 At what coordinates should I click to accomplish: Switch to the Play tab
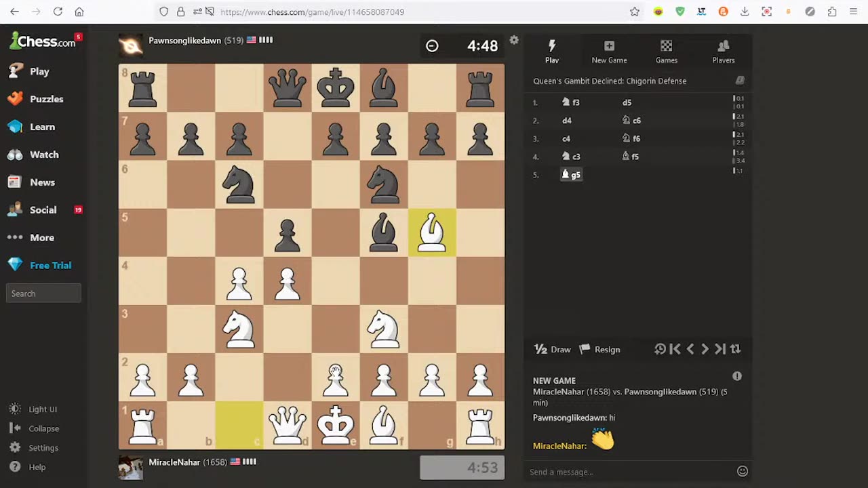click(x=552, y=52)
